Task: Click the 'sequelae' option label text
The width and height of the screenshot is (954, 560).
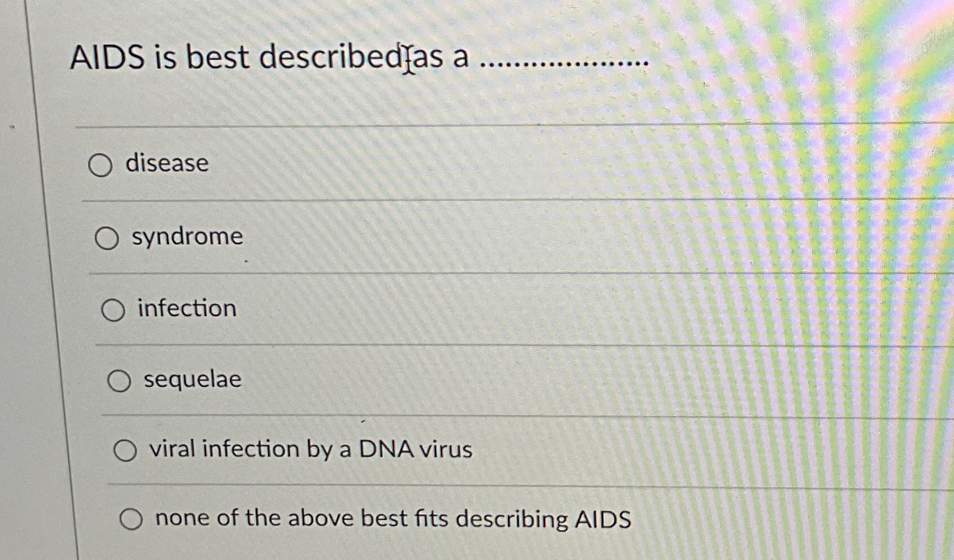Action: [191, 380]
